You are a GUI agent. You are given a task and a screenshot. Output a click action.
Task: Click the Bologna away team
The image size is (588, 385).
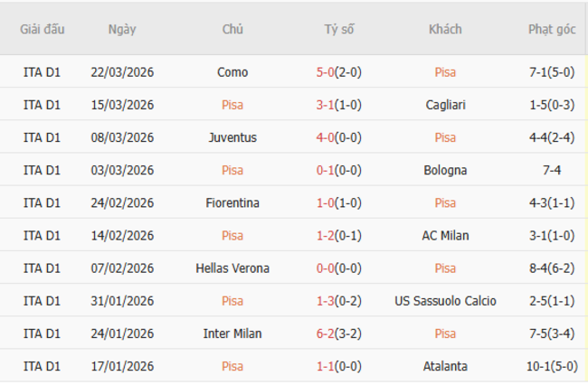(x=445, y=170)
